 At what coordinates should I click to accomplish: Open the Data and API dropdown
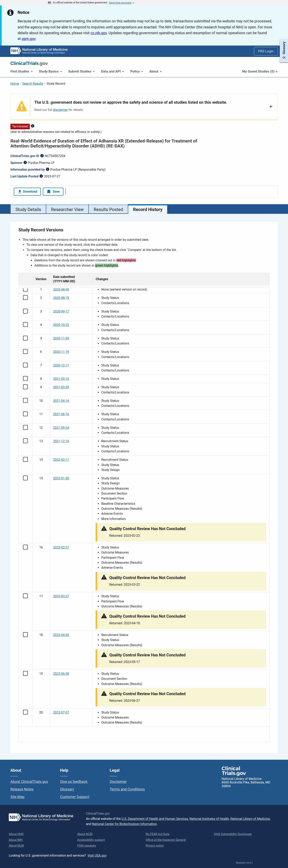[x=113, y=72]
